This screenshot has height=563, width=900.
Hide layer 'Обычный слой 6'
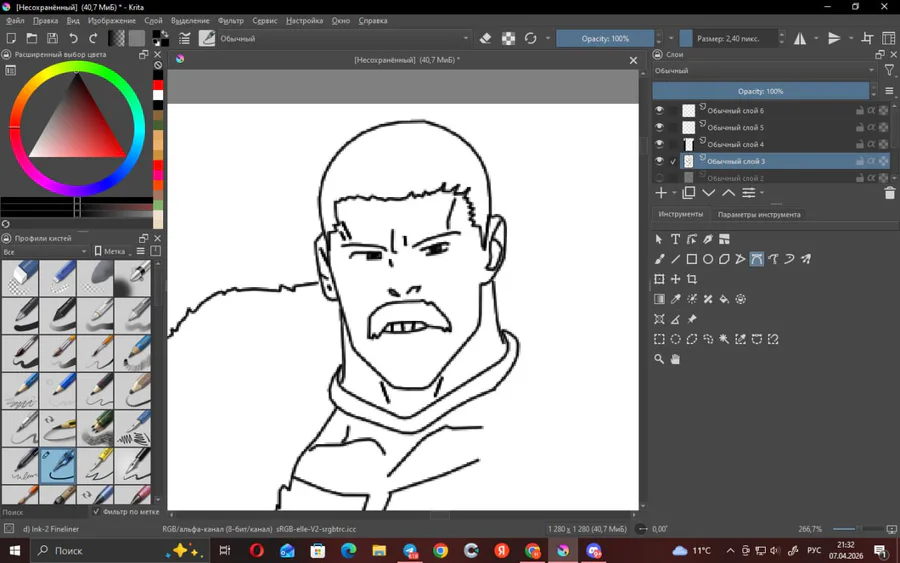[x=659, y=110]
